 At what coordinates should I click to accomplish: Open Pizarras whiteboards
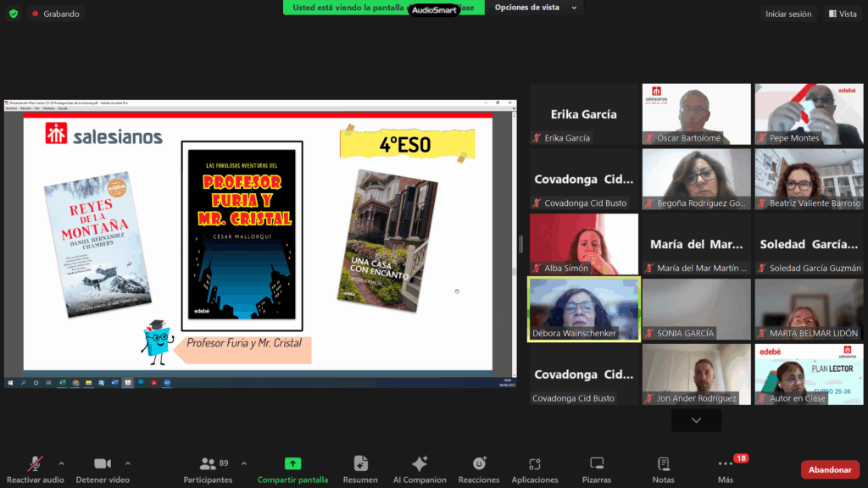click(597, 469)
